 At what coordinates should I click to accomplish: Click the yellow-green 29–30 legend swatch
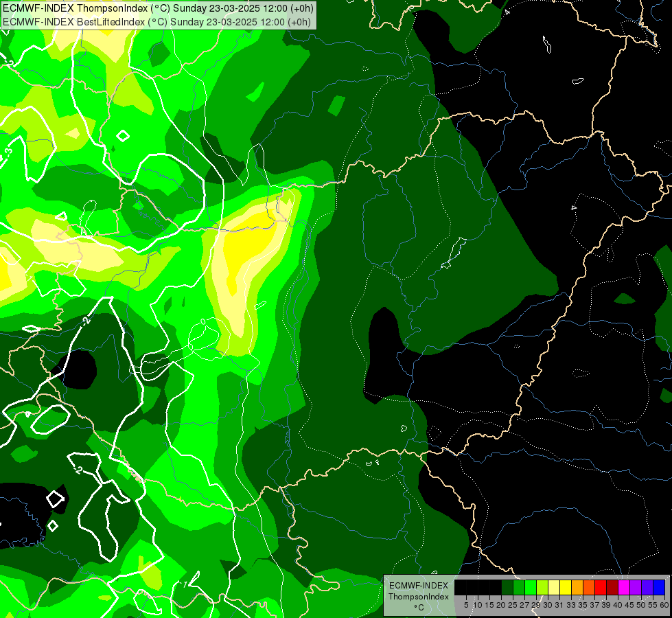pyautogui.click(x=542, y=587)
